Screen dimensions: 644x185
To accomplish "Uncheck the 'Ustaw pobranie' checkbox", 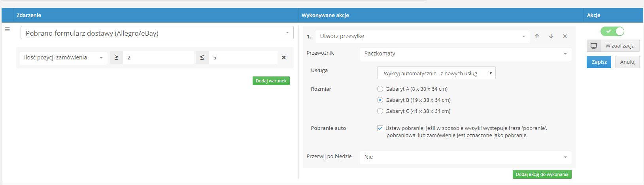I will point(380,128).
